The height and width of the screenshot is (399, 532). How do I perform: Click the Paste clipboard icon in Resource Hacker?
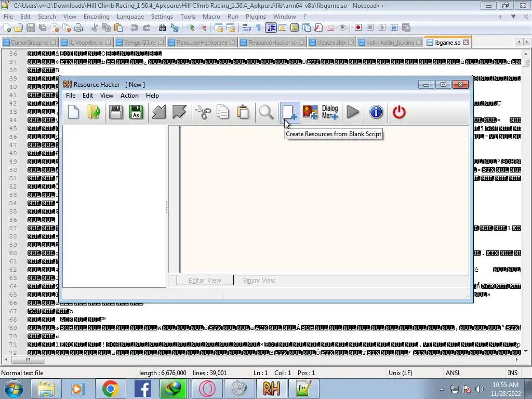coord(243,112)
